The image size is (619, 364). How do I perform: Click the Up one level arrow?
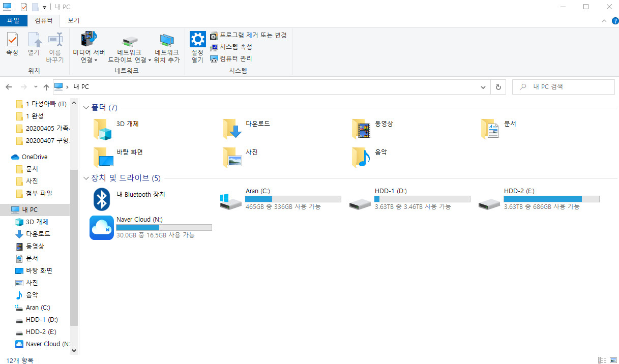pos(46,87)
